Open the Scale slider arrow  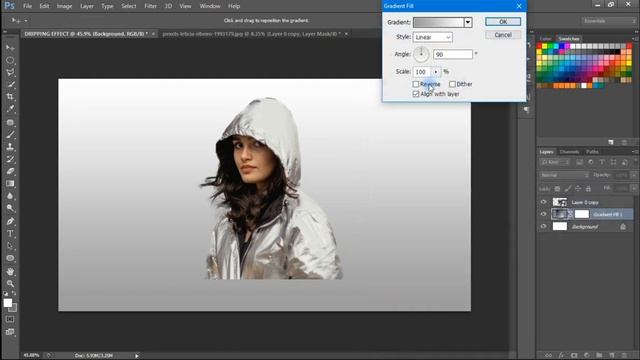(436, 72)
